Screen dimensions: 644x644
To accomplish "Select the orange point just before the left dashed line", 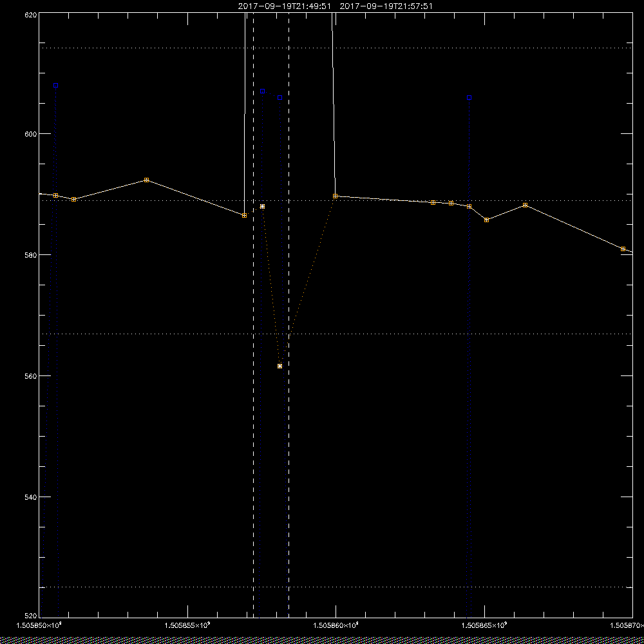I will pyautogui.click(x=244, y=216).
